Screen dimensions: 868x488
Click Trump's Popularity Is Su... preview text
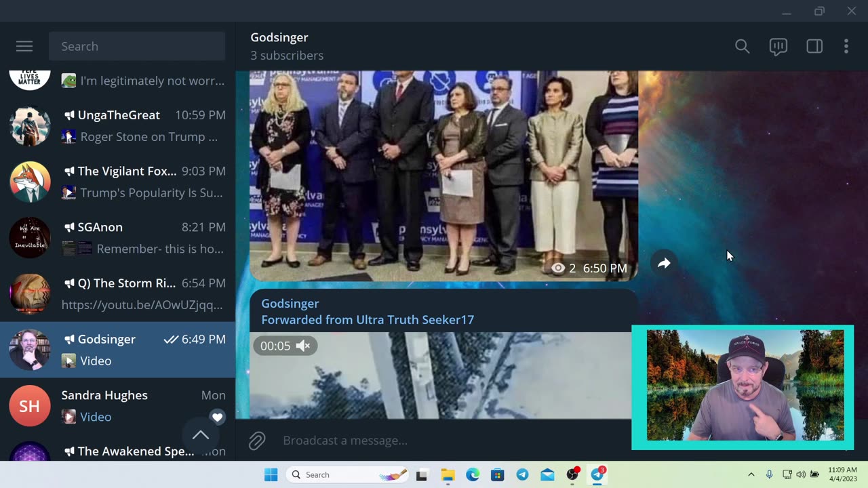coord(151,193)
